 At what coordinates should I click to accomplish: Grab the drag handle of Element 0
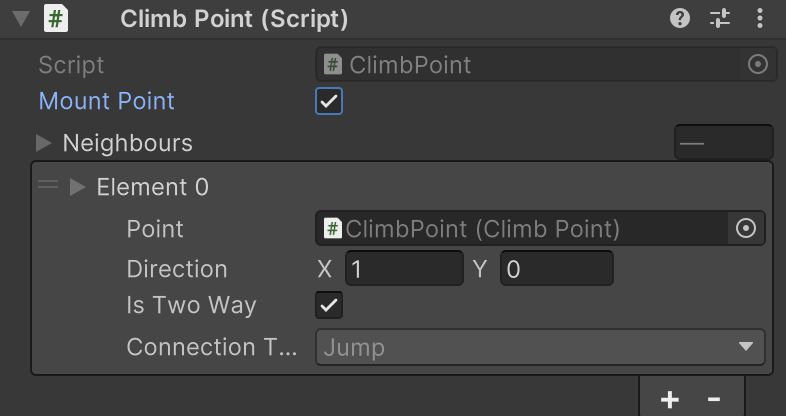(x=47, y=186)
